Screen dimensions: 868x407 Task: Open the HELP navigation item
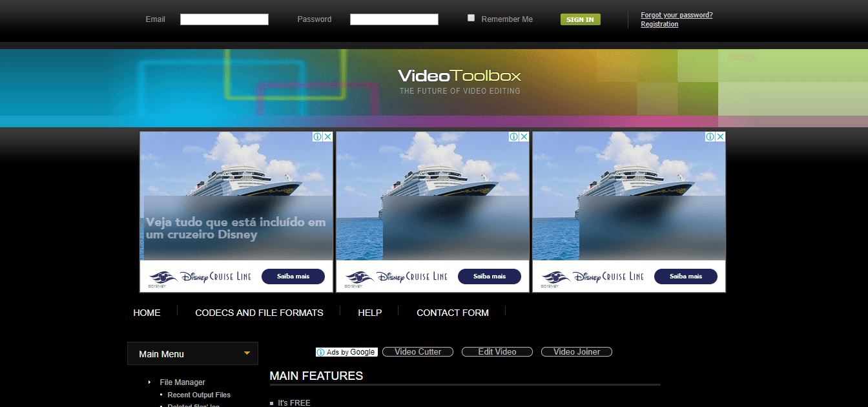pyautogui.click(x=370, y=313)
